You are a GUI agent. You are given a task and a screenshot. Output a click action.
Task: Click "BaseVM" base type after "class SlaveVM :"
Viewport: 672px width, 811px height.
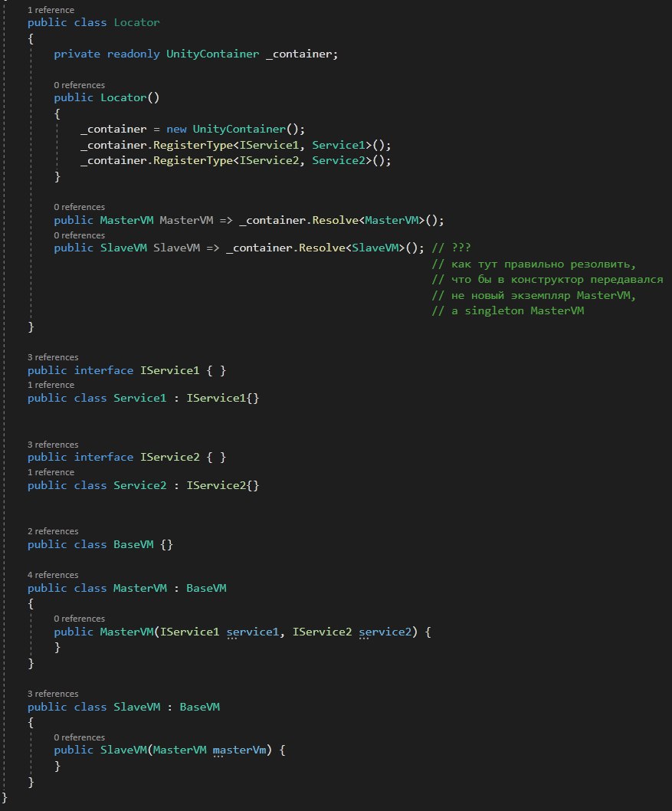pyautogui.click(x=199, y=707)
